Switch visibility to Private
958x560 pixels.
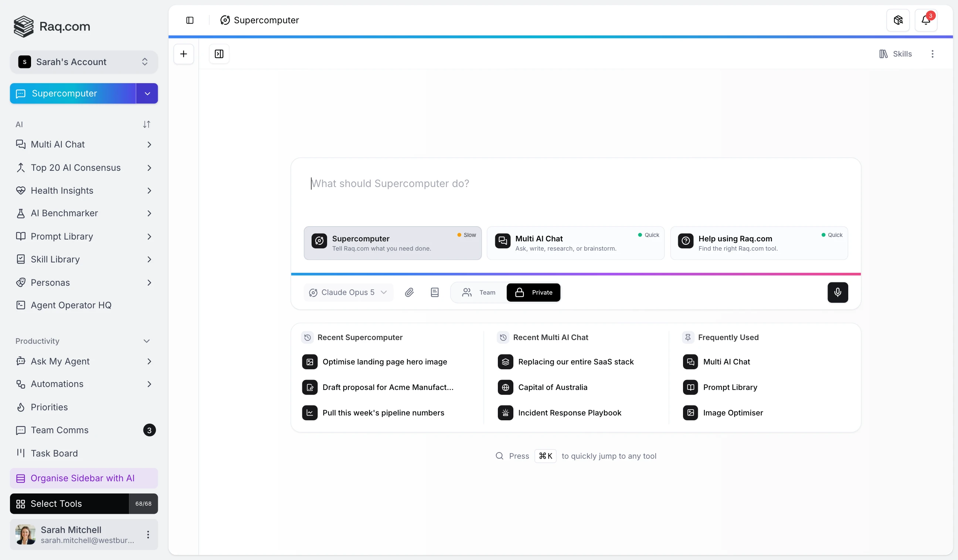point(533,292)
